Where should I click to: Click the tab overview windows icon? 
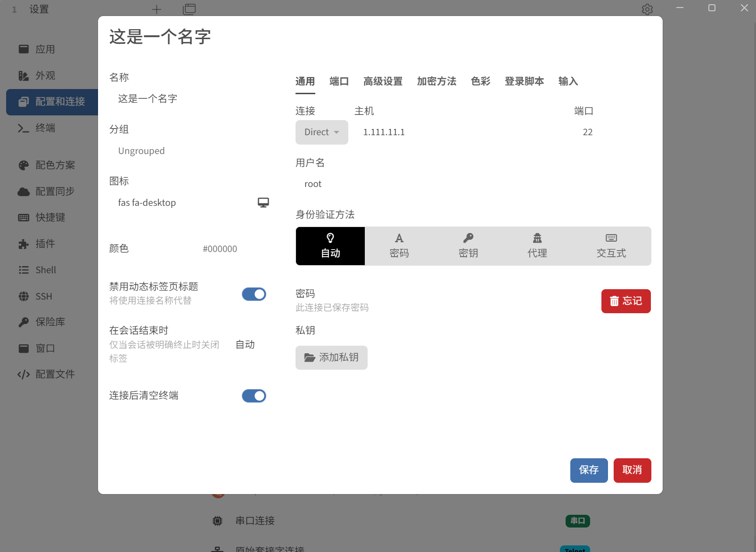pos(189,9)
